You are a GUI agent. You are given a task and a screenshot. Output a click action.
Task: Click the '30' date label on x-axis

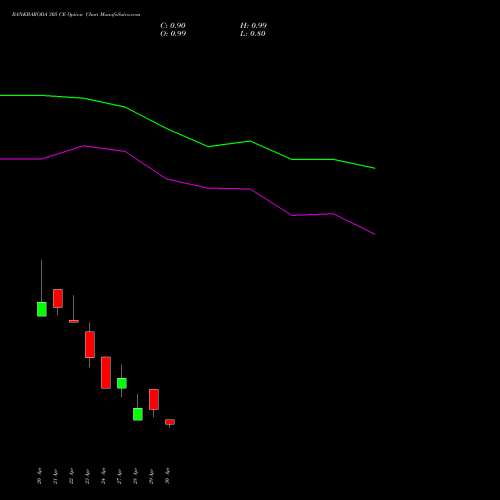[168, 477]
